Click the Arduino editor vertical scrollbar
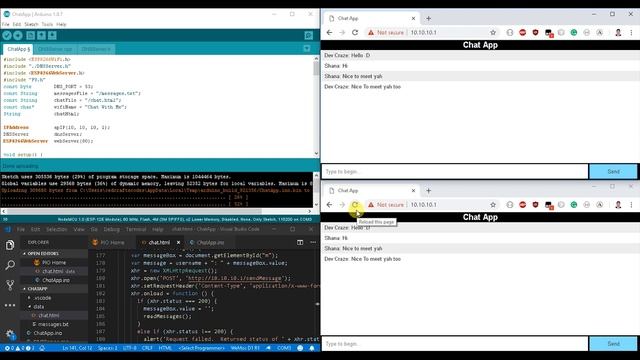Viewport: 640px width, 360px height. (316, 106)
